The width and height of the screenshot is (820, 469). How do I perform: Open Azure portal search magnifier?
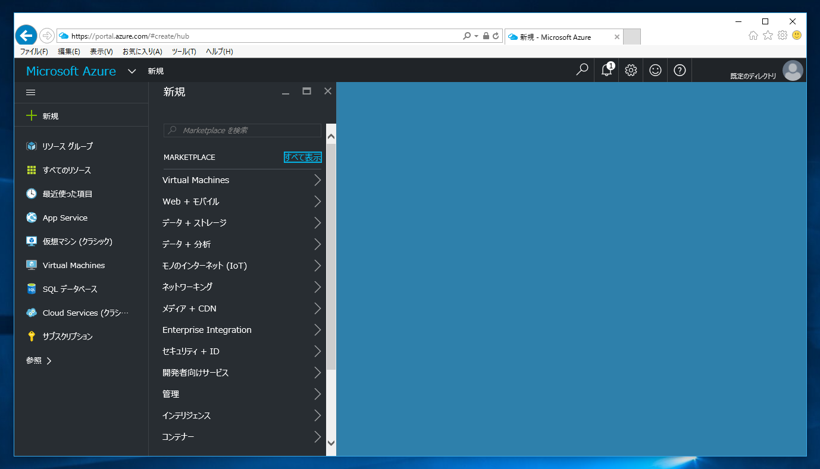[x=582, y=70]
